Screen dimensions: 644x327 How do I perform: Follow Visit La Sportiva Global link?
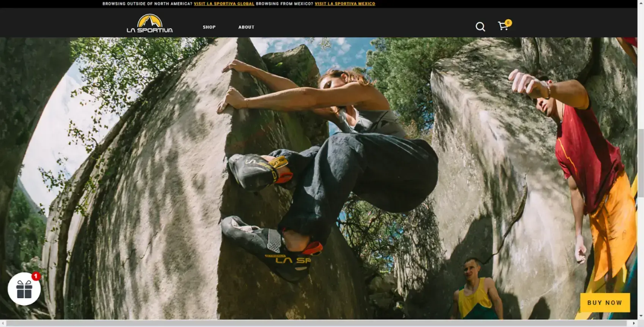[224, 4]
